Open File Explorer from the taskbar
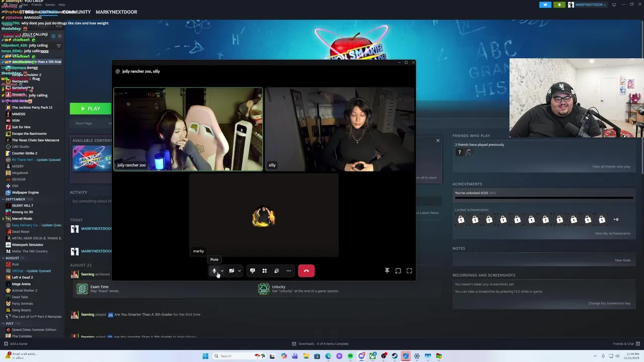This screenshot has width=644, height=362. (x=306, y=356)
